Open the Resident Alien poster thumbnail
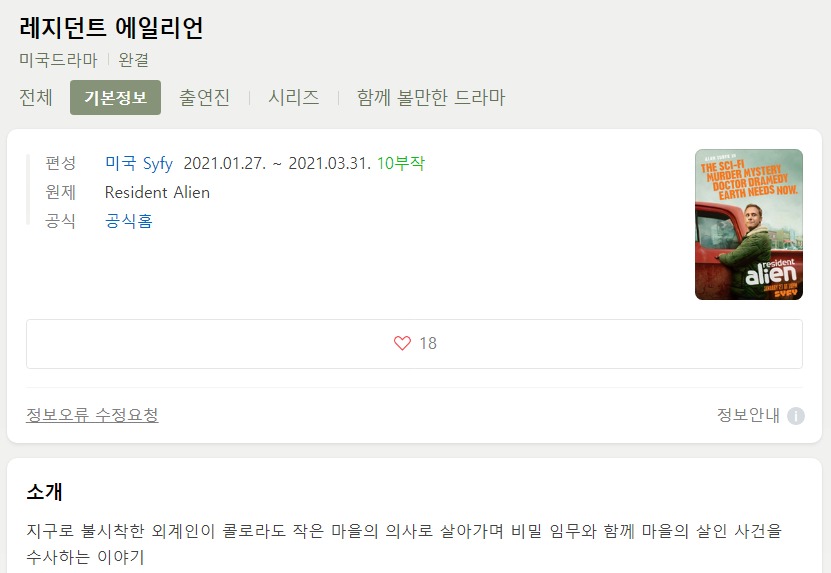Viewport: 831px width, 573px height. (x=749, y=225)
